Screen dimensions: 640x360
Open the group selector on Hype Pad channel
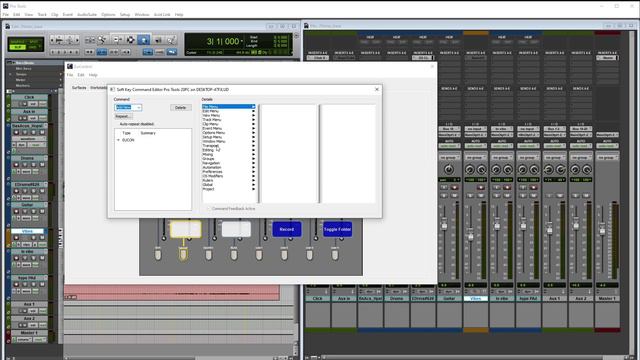[x=528, y=157]
